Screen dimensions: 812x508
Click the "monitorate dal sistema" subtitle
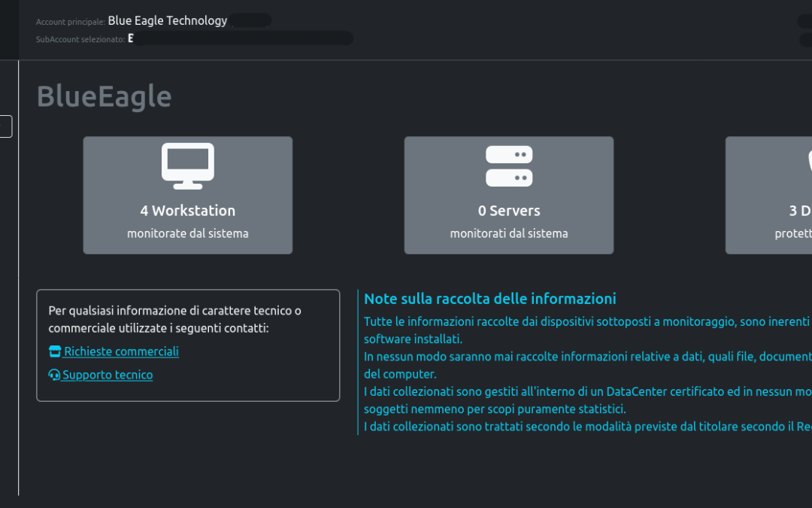[x=188, y=233]
